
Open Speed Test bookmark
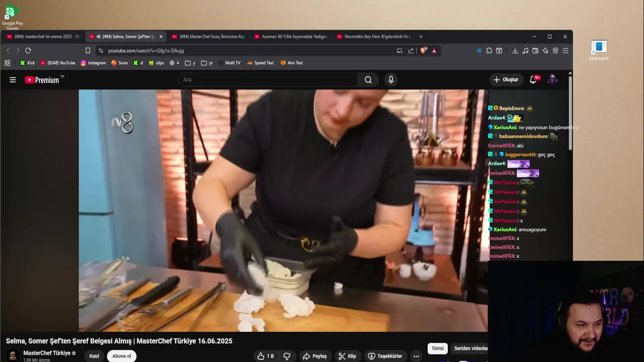[260, 63]
